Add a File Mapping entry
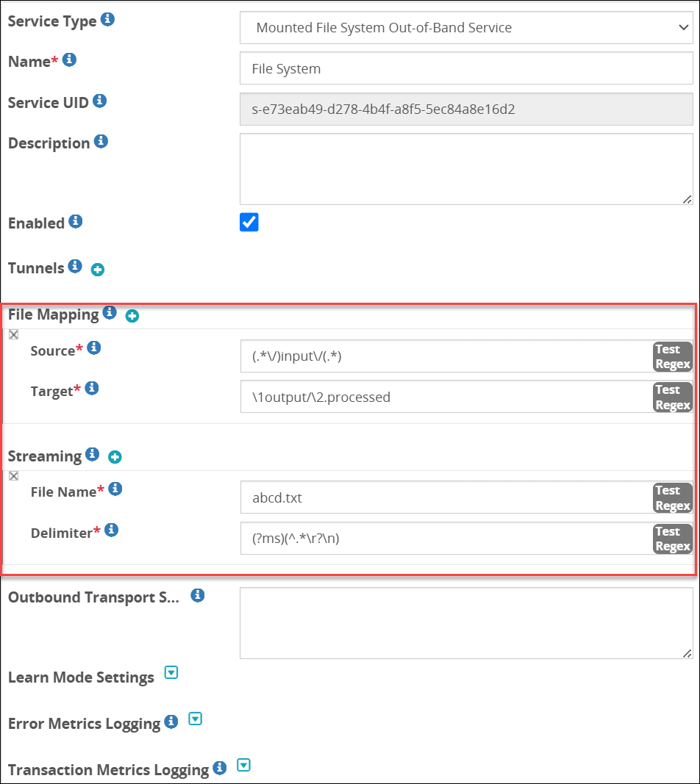This screenshot has height=784, width=700. click(x=132, y=316)
